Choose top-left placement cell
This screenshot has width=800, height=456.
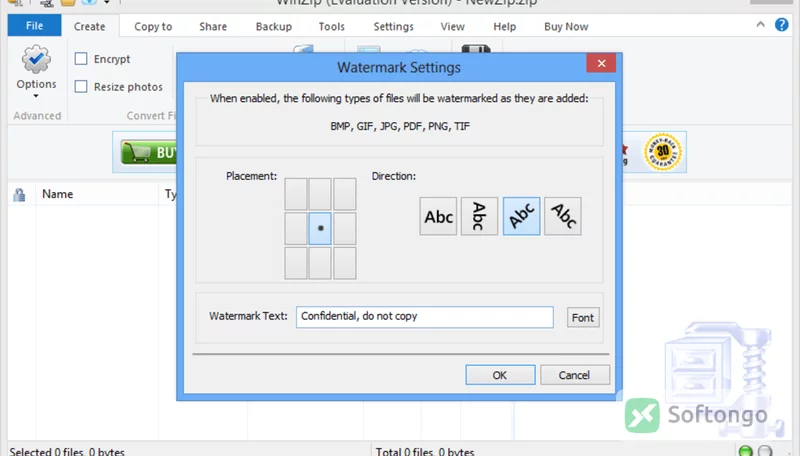pyautogui.click(x=296, y=194)
